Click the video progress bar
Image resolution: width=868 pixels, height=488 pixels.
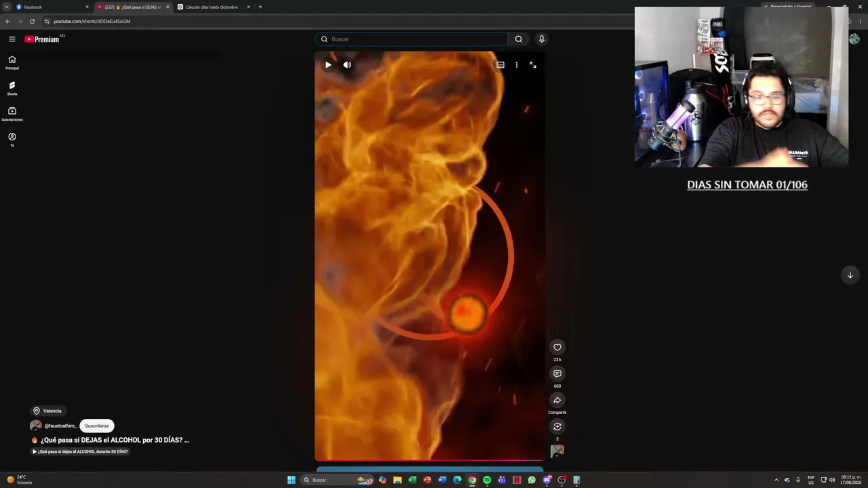(429, 460)
